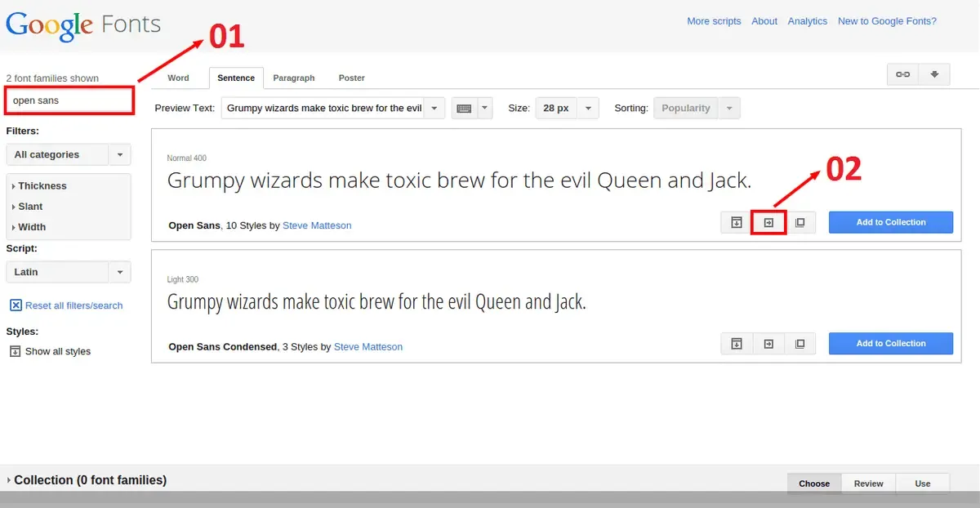This screenshot has height=508, width=980.
Task: Switch to the Sentence tab
Action: tap(236, 78)
